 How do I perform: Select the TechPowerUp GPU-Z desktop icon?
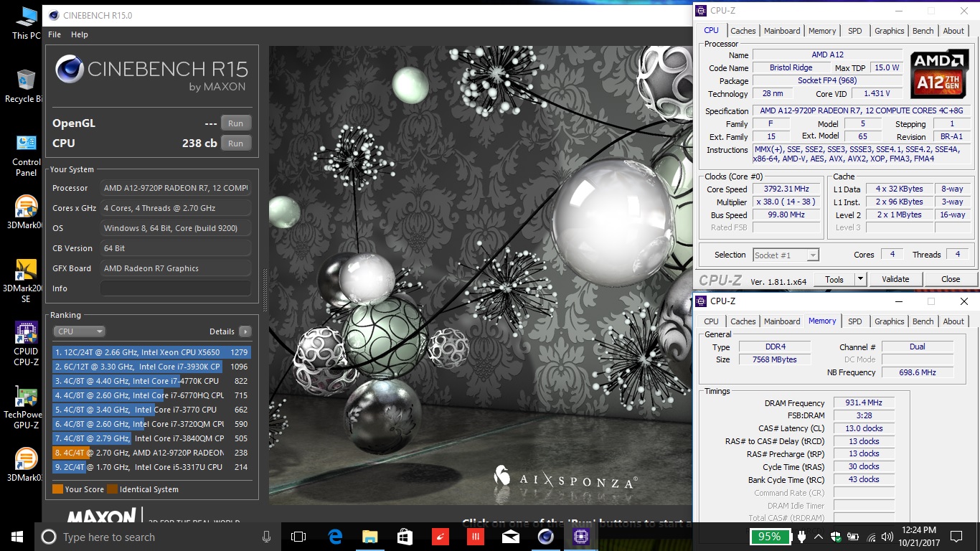[x=26, y=408]
